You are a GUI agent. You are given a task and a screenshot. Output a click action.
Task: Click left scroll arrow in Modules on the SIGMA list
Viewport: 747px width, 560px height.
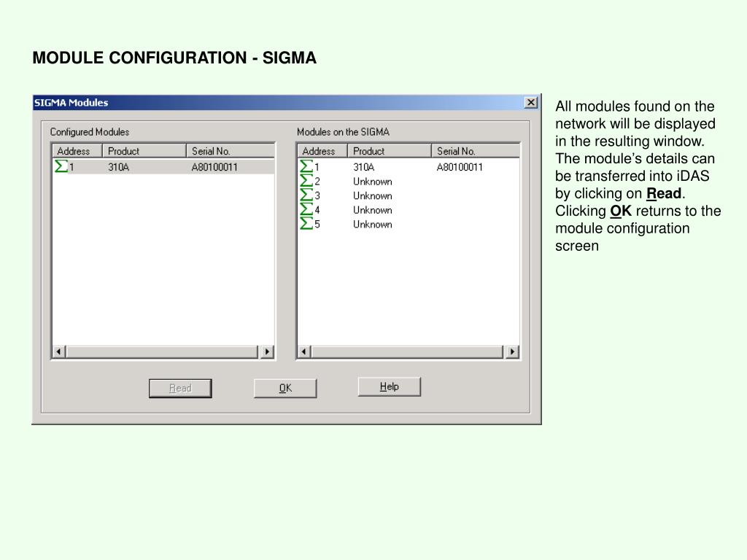click(x=304, y=351)
